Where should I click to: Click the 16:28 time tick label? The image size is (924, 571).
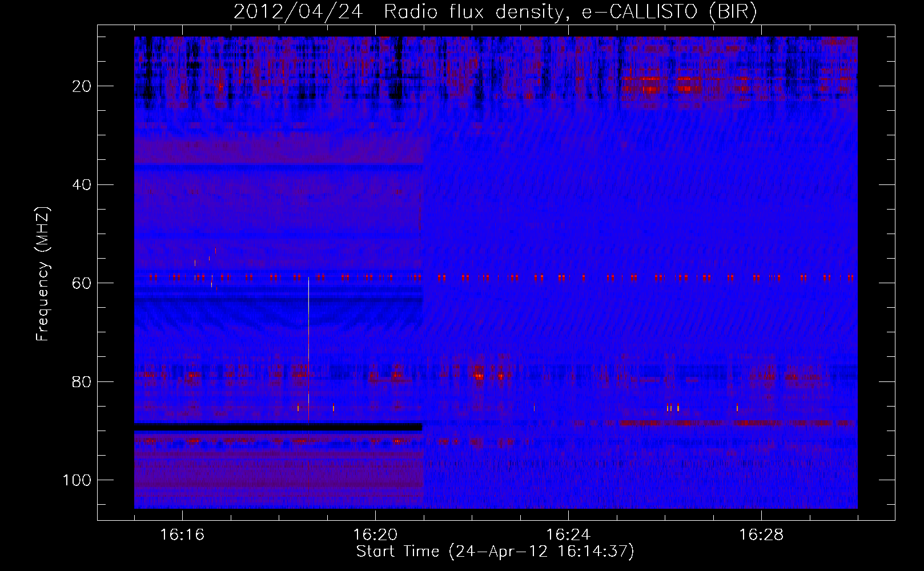(x=761, y=535)
